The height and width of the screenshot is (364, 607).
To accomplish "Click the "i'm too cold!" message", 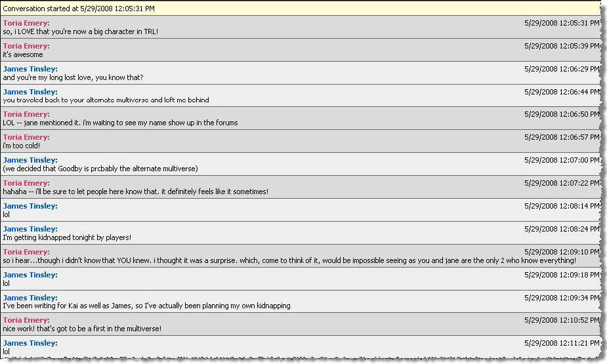I will tap(22, 146).
